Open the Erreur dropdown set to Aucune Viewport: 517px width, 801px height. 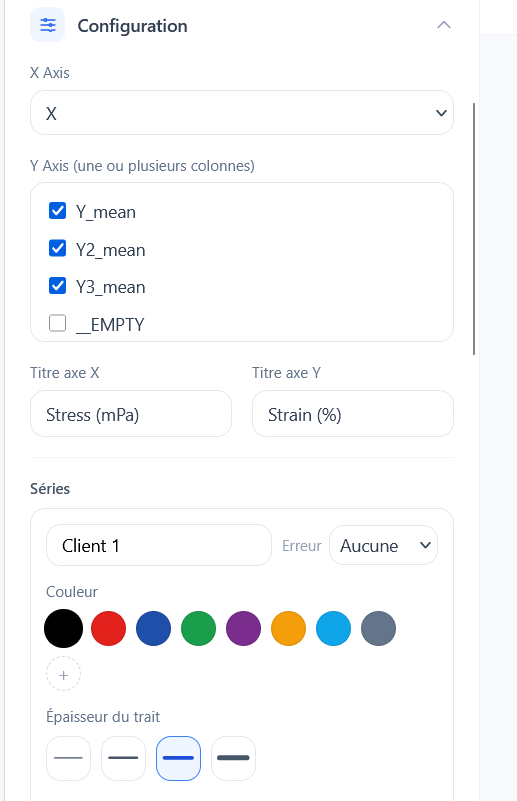coord(384,545)
